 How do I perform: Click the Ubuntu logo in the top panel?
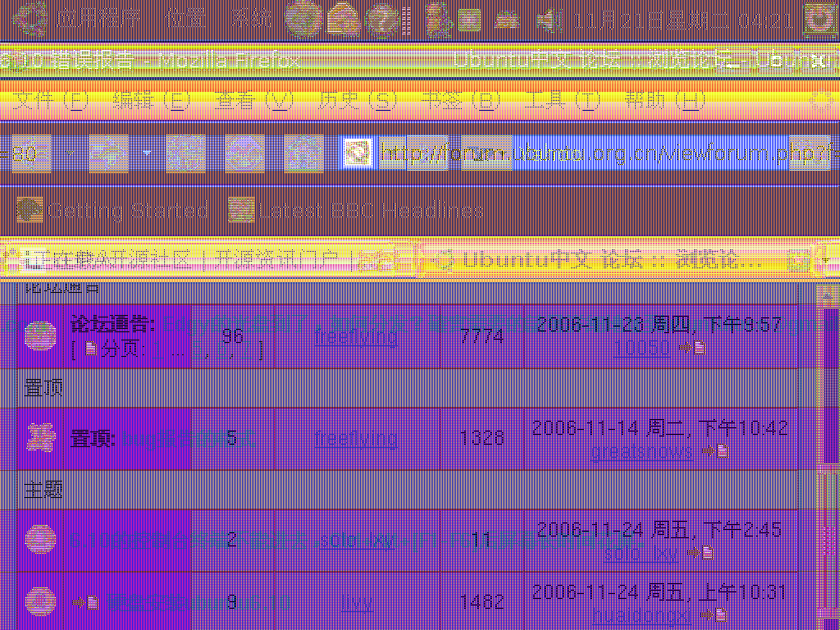[x=31, y=20]
